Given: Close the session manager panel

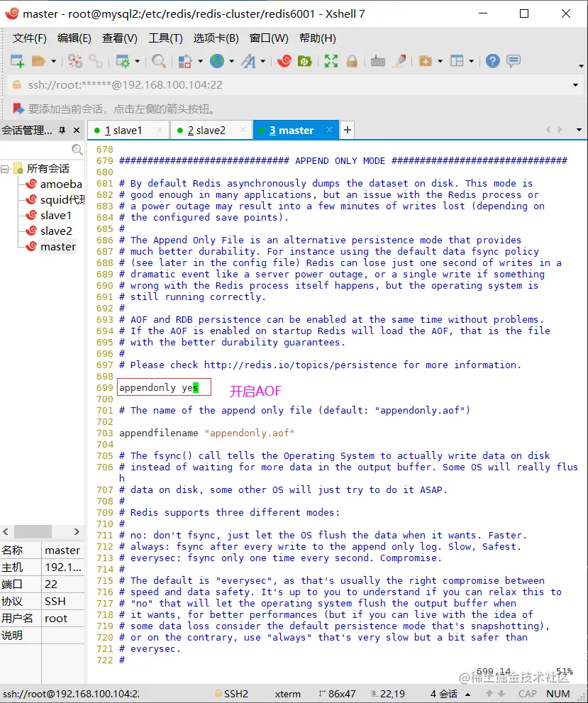Looking at the screenshot, I should tap(77, 130).
